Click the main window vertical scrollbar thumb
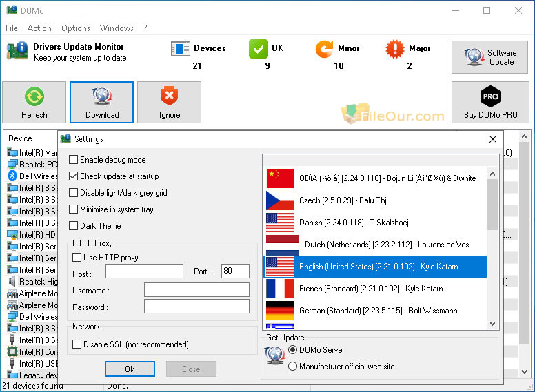The image size is (535, 392). click(x=524, y=243)
